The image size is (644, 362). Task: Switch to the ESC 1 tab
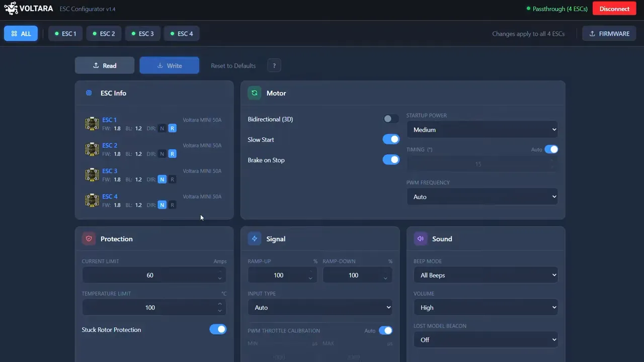(x=65, y=34)
